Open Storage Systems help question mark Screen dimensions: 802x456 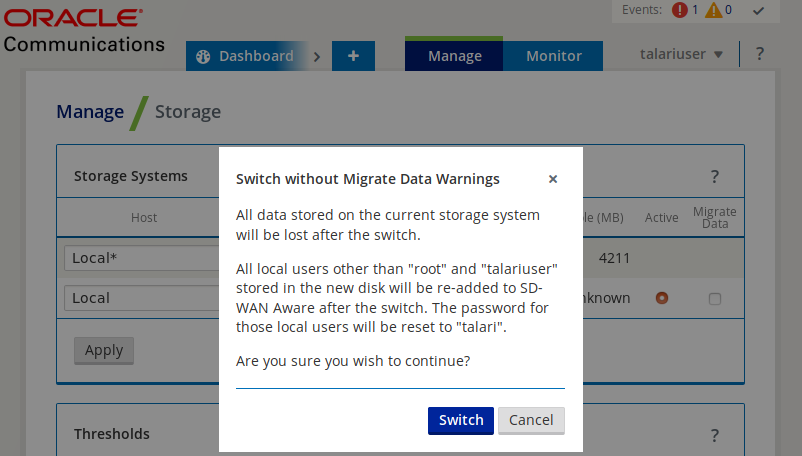pyautogui.click(x=715, y=176)
